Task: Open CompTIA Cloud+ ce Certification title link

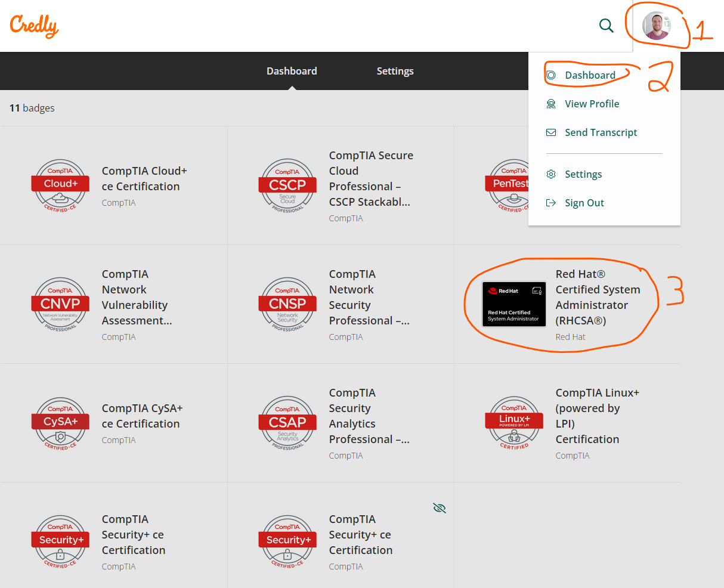Action: pos(144,179)
